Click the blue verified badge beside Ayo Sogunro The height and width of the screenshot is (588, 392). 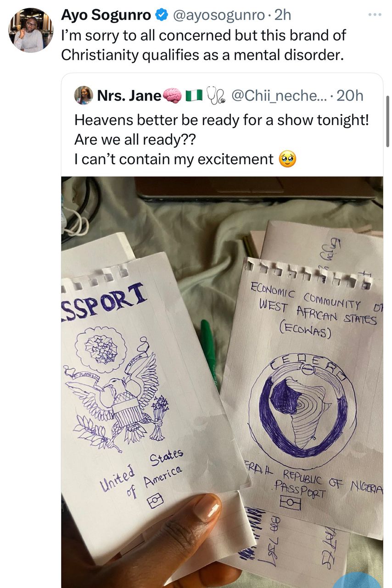pos(162,15)
